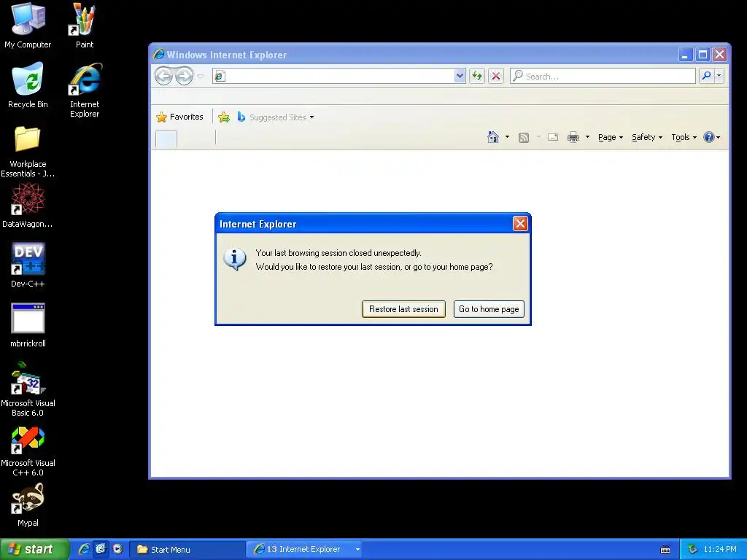Click the Windows start button
The image size is (747, 560).
point(34,549)
